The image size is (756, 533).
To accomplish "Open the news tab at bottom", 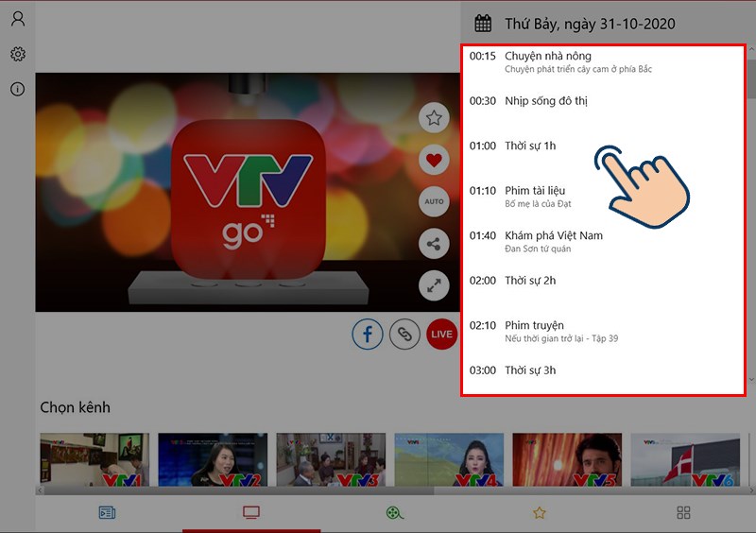I will (107, 512).
